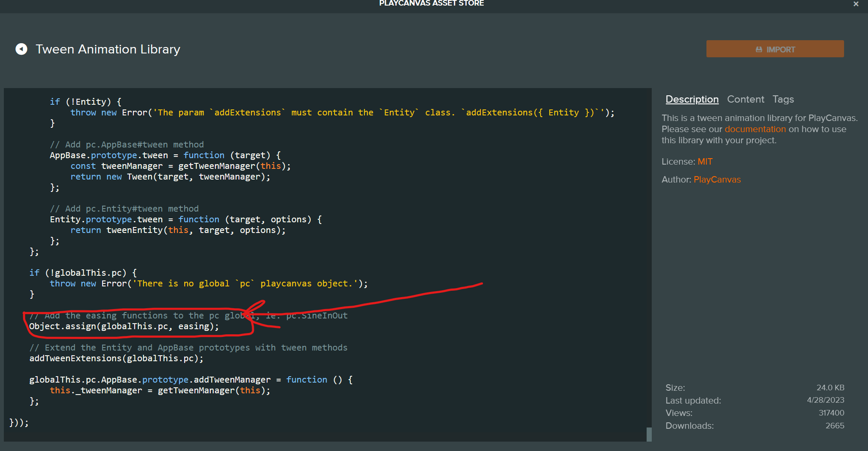Click the 'License:' label
The image size is (868, 451).
679,162
